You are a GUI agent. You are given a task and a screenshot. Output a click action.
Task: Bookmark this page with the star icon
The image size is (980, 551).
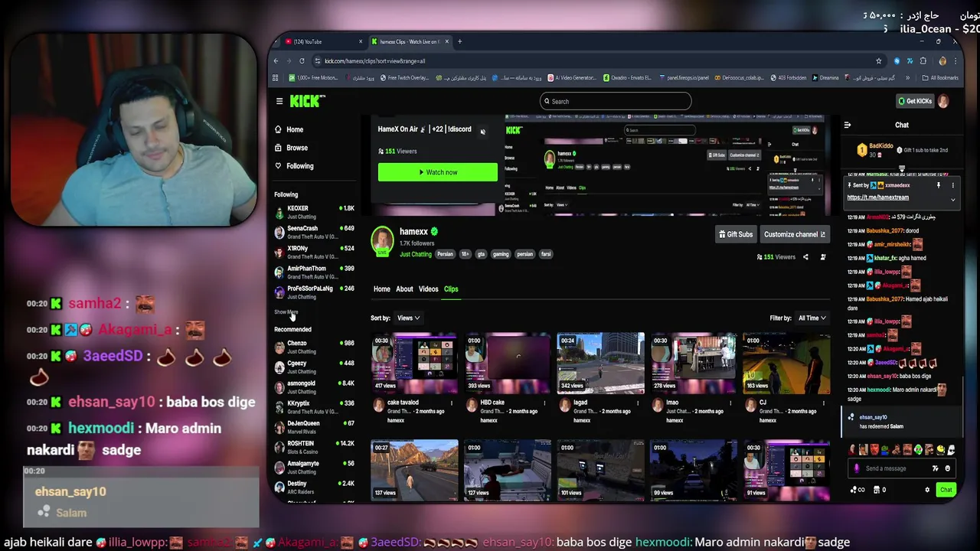tap(879, 61)
